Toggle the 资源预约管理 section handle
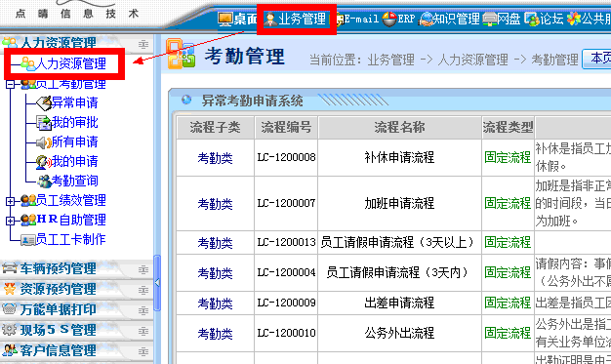 pos(143,290)
